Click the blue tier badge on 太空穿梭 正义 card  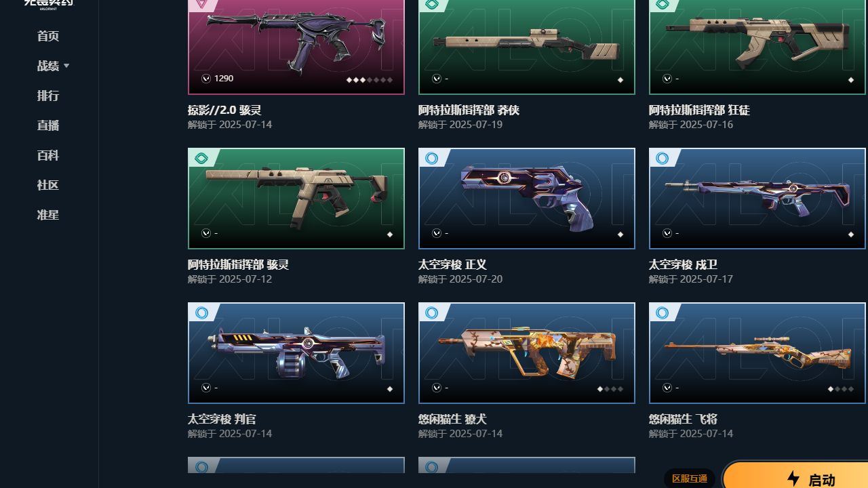tap(431, 159)
